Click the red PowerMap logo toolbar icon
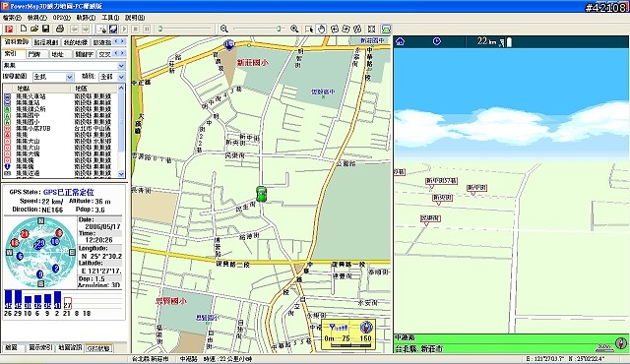The height and width of the screenshot is (364, 630). tap(9, 29)
